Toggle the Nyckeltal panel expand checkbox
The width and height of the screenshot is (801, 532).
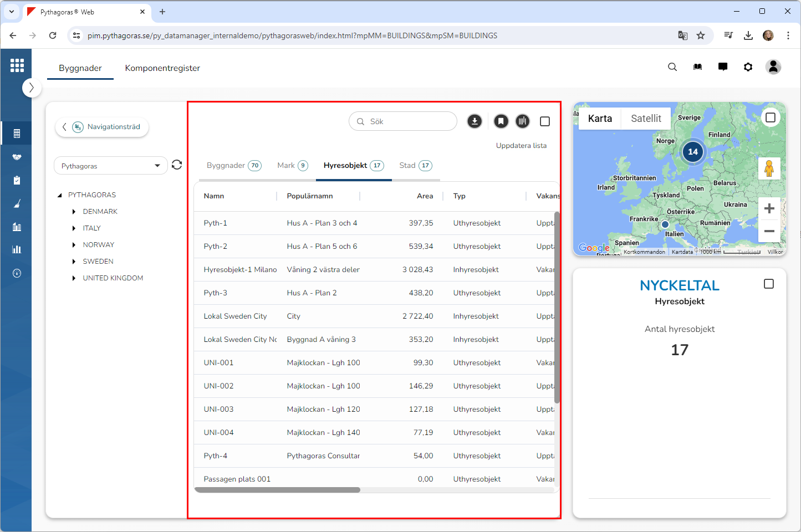tap(769, 284)
